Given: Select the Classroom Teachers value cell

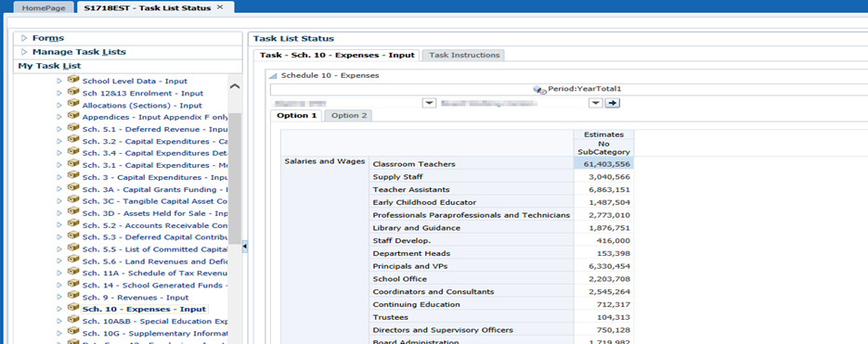Looking at the screenshot, I should coord(603,164).
